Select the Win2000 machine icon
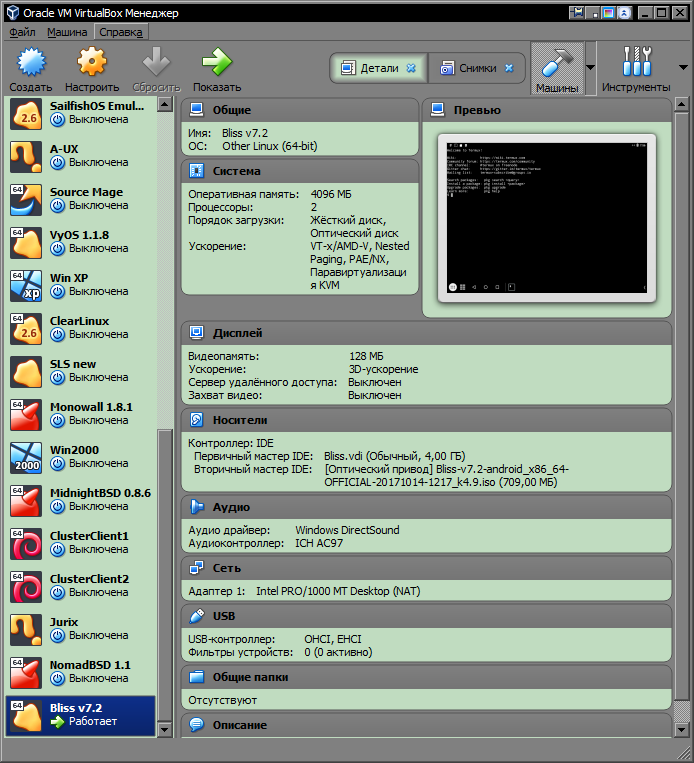This screenshot has height=763, width=694. click(x=26, y=458)
